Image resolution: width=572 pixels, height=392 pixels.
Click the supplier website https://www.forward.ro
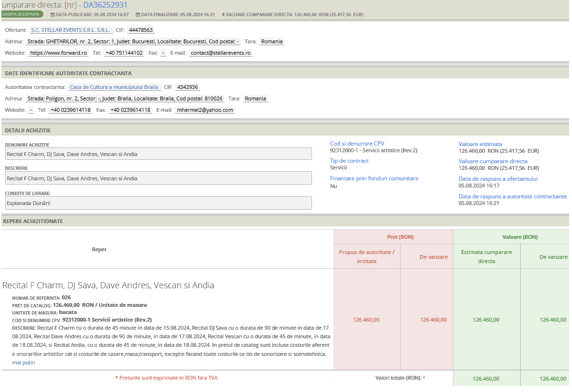point(58,53)
